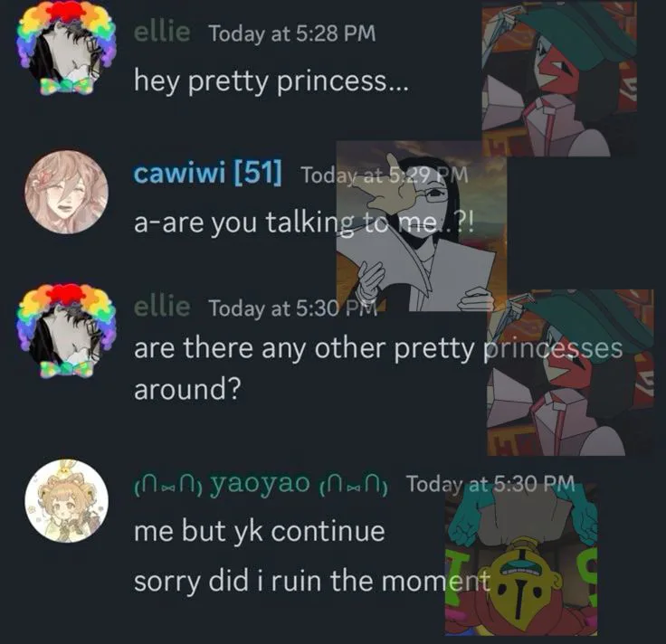The image size is (666, 644).
Task: Click the message a-are you talking to me..?!
Action: 304,222
